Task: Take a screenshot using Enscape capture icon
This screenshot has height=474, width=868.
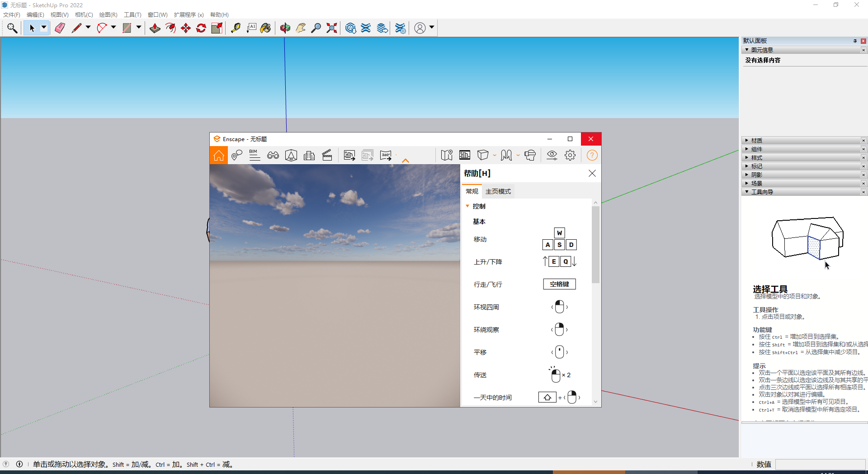Action: coord(349,155)
